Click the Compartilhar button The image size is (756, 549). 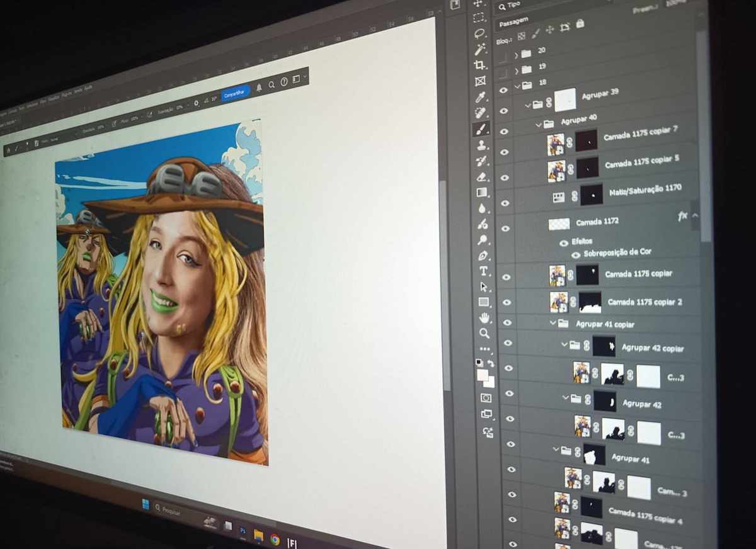234,93
